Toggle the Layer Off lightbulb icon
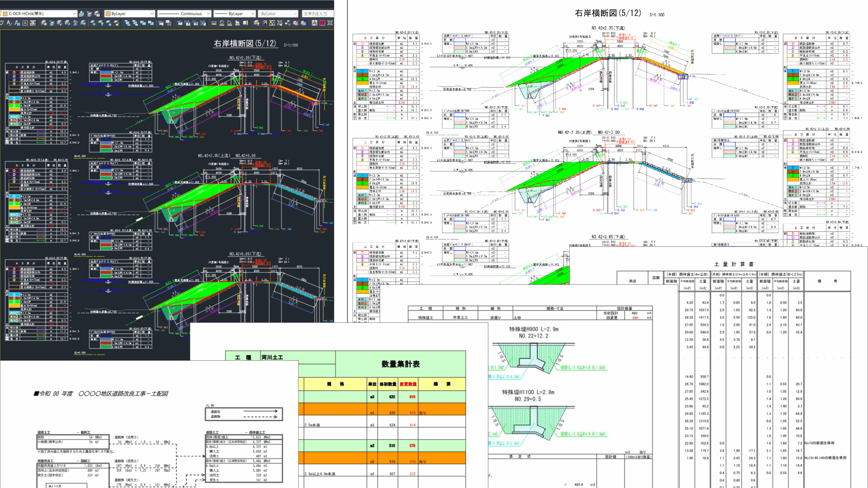Screen dimensions: 868x488 [x=101, y=23]
